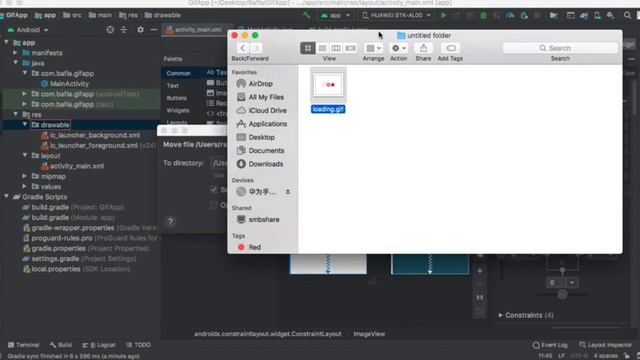The image size is (640, 360).
Task: Select the Text palette category
Action: (x=172, y=86)
